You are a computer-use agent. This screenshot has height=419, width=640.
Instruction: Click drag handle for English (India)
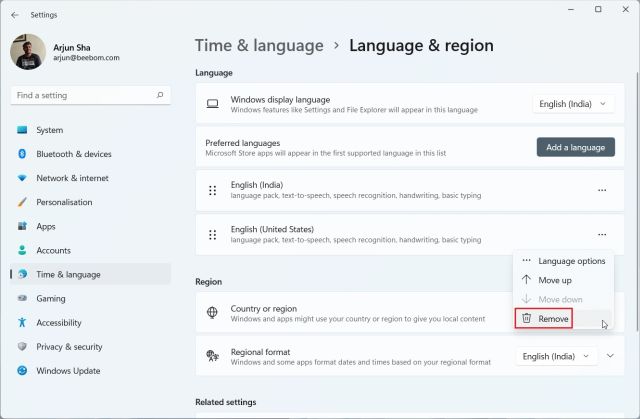tap(212, 191)
